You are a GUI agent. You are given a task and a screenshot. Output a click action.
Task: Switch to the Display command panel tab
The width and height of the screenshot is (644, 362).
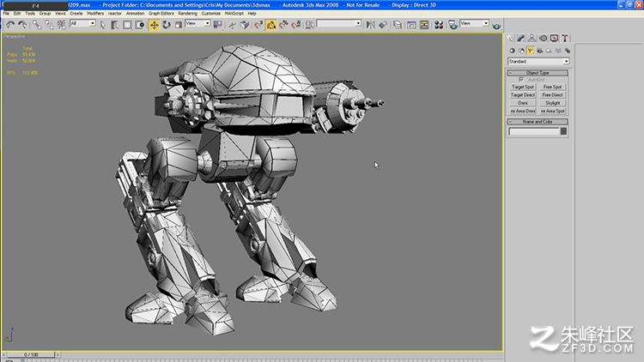pos(554,39)
